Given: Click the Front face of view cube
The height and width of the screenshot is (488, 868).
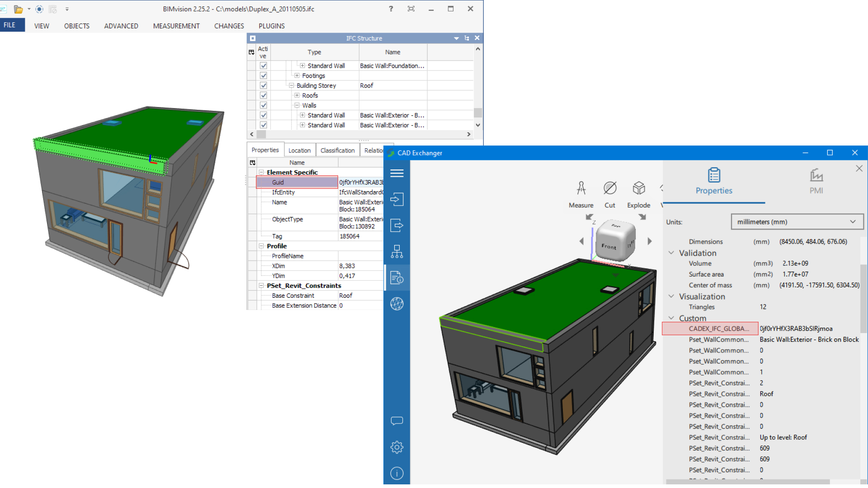Looking at the screenshot, I should point(609,246).
